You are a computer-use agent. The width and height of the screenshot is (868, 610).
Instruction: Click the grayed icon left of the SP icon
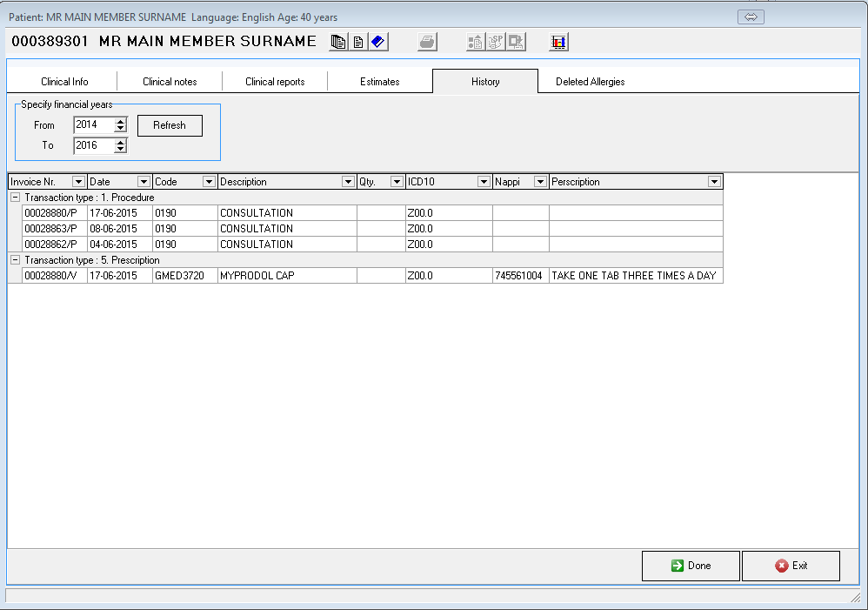tap(476, 42)
